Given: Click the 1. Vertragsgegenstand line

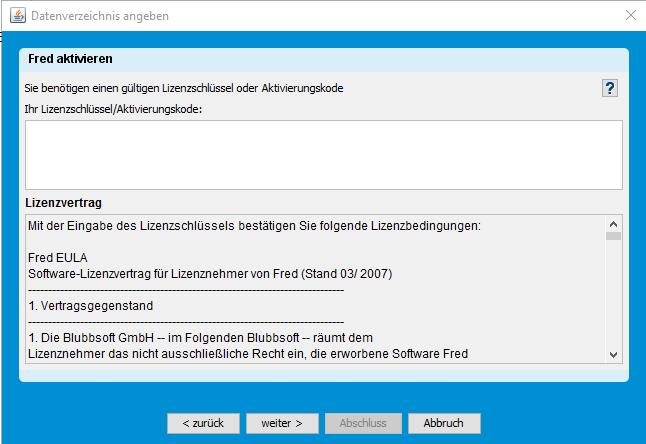Looking at the screenshot, I should tap(91, 306).
